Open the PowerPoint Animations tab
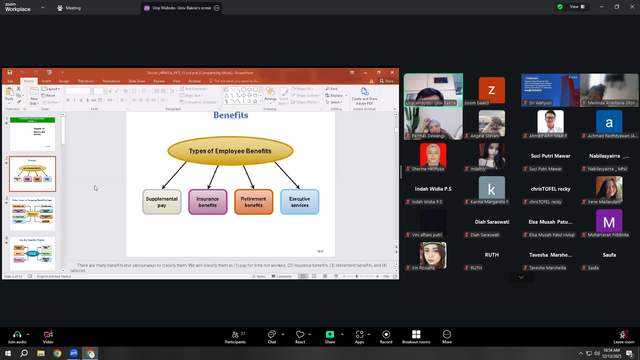The height and width of the screenshot is (360, 640). [111, 81]
